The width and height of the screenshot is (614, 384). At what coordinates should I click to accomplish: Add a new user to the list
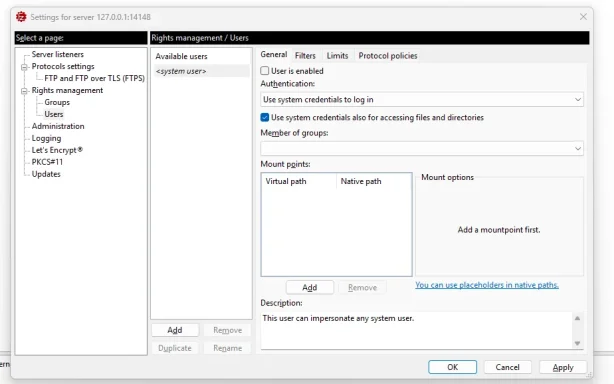(x=175, y=330)
